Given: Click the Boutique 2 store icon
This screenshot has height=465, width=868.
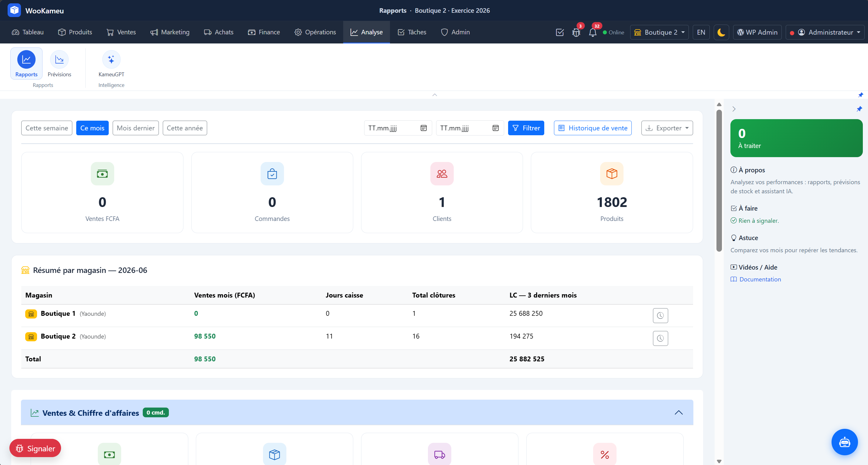Looking at the screenshot, I should tap(31, 336).
